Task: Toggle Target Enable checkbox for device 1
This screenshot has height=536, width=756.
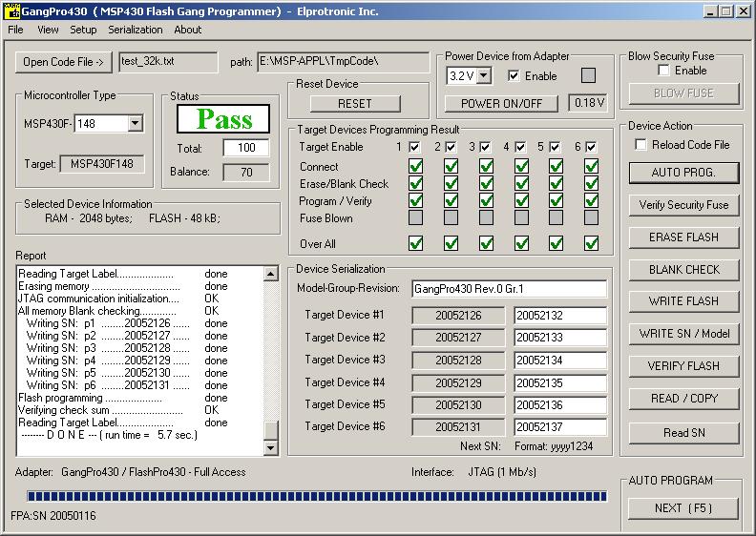Action: tap(414, 147)
